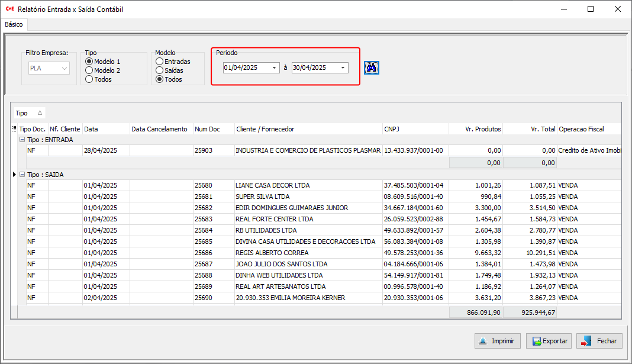
Task: Maximize the report window
Action: pos(590,9)
